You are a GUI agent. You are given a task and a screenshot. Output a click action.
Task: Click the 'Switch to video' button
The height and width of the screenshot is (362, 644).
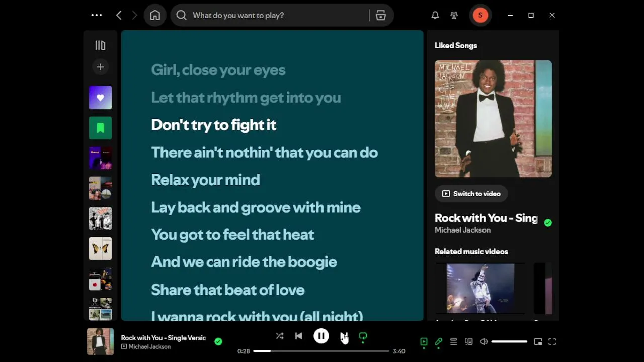471,194
